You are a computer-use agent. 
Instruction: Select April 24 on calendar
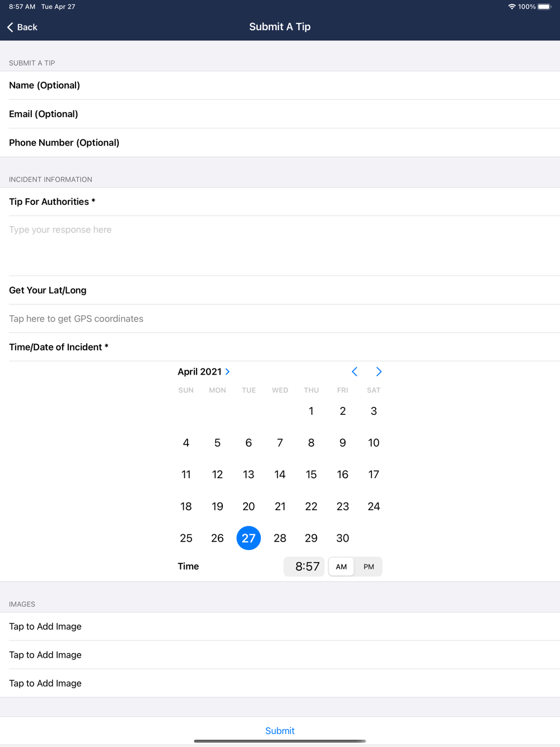coord(374,507)
